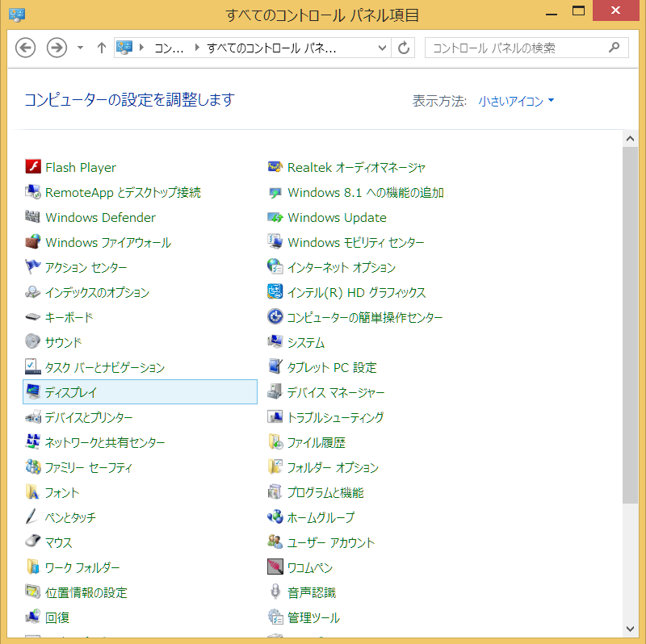Click the インターネット オプション globe icon

pyautogui.click(x=275, y=267)
